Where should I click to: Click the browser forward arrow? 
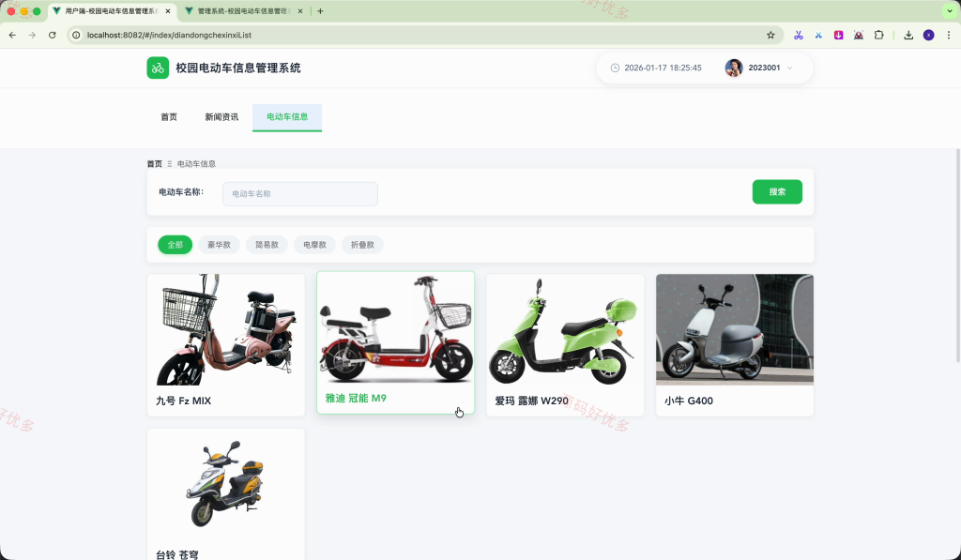(32, 35)
